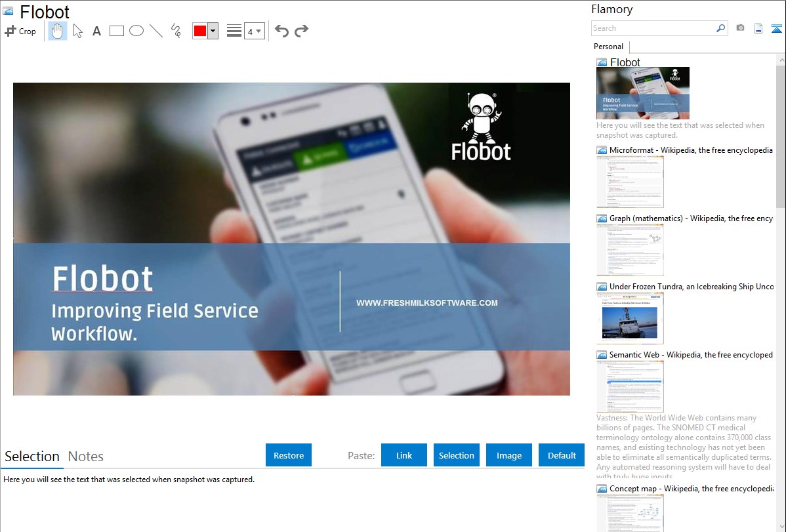786x532 pixels.
Task: Paste as Link
Action: [x=404, y=455]
